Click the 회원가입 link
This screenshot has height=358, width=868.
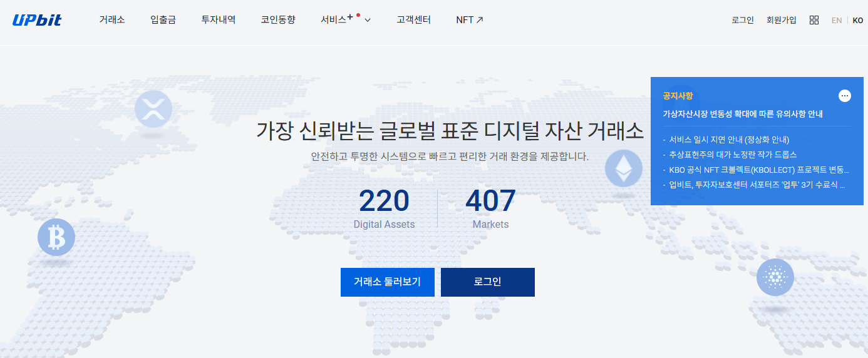point(782,20)
